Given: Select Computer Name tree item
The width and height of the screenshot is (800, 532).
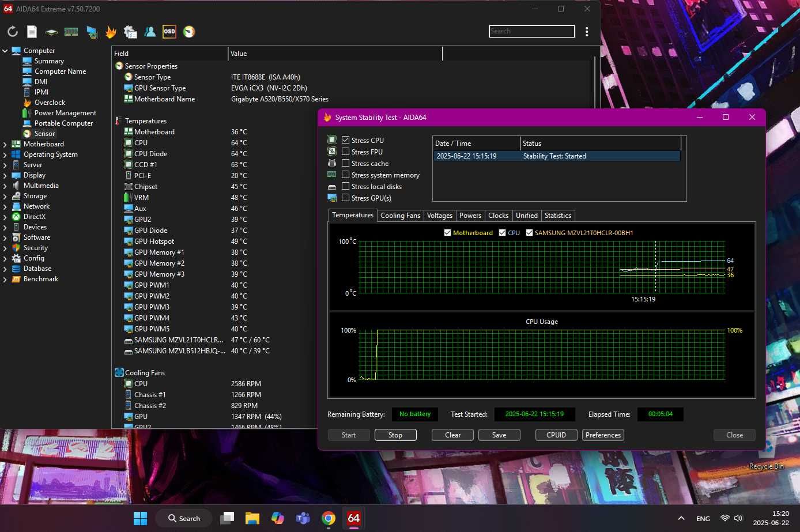Looking at the screenshot, I should pyautogui.click(x=60, y=71).
